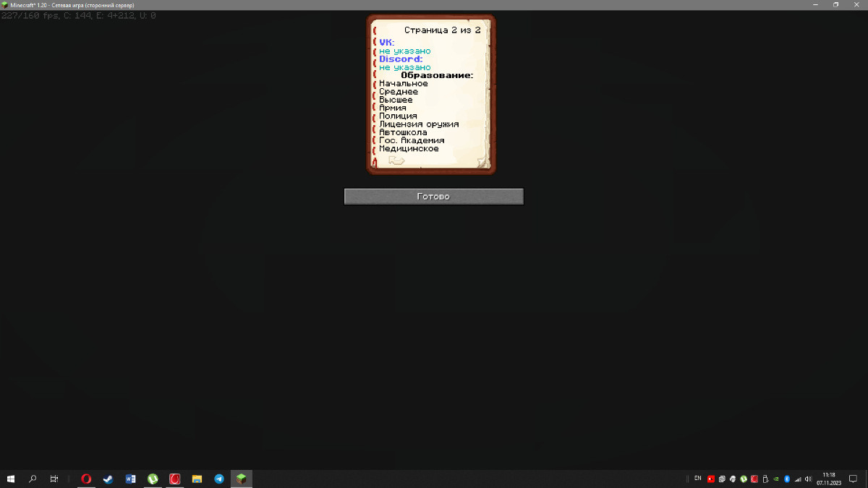This screenshot has height=488, width=868.
Task: Switch the EN input language indicator
Action: (x=697, y=479)
